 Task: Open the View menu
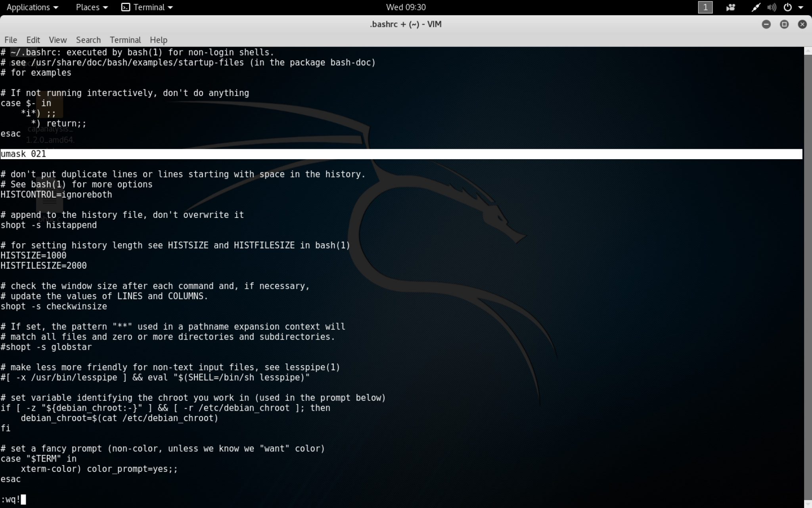pos(57,40)
